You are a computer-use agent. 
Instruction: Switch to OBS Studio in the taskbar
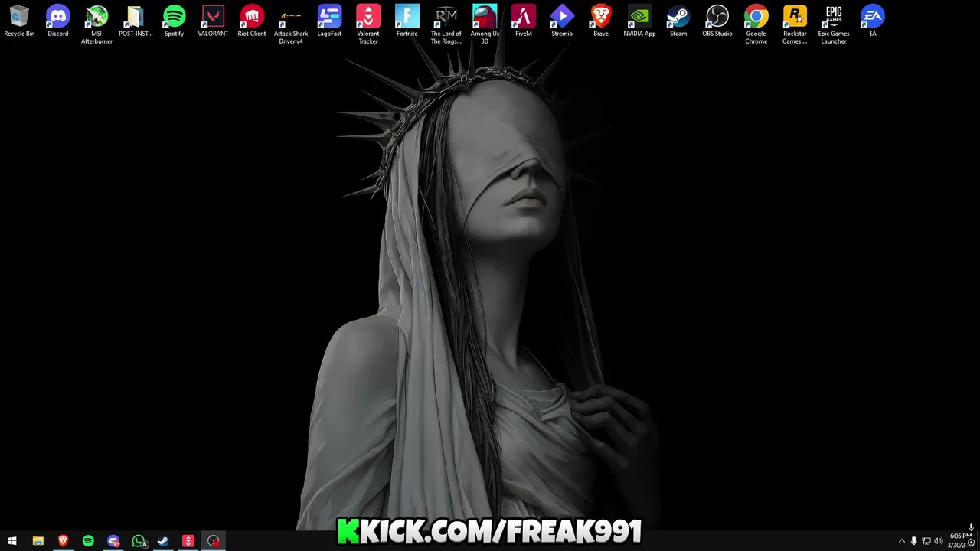214,541
